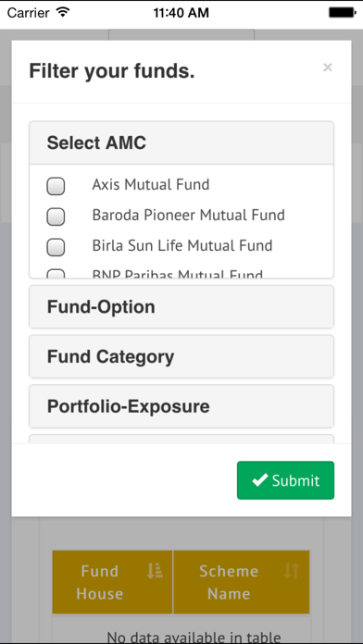The width and height of the screenshot is (363, 644).
Task: Click the Axis Mutual Fund label
Action: coord(150,184)
